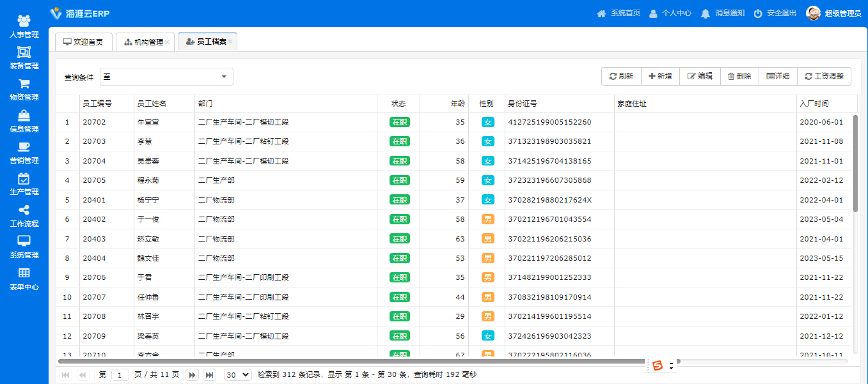The width and height of the screenshot is (868, 384).
Task: Go to the next page of records
Action: point(191,375)
